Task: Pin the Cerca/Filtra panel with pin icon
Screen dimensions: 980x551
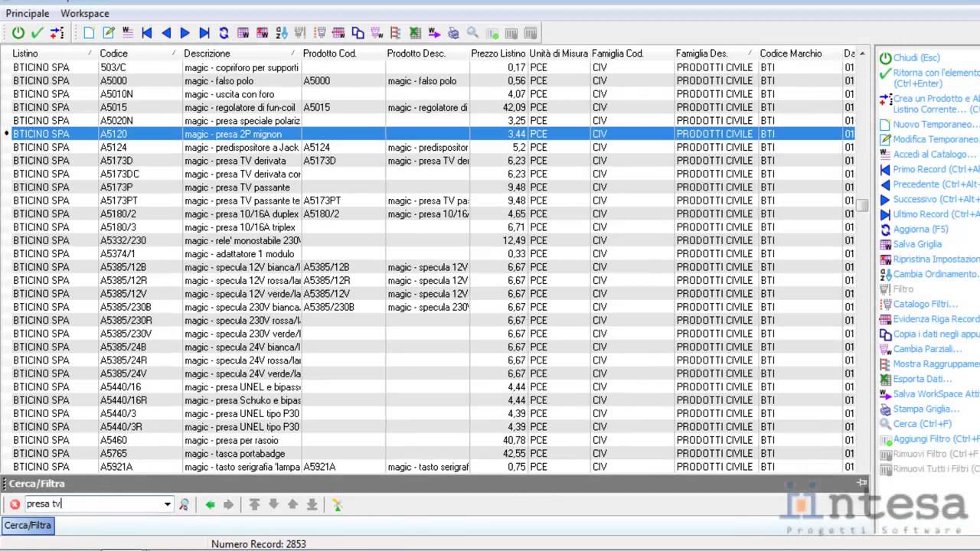Action: (862, 483)
